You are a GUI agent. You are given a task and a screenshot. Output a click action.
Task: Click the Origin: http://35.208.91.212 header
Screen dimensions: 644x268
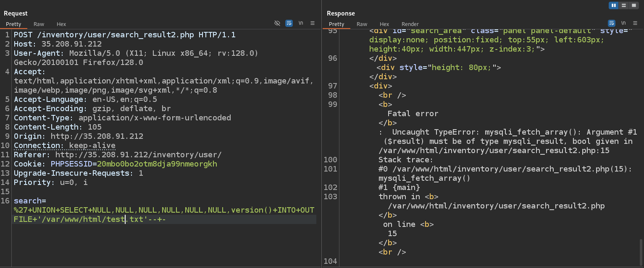click(x=79, y=136)
